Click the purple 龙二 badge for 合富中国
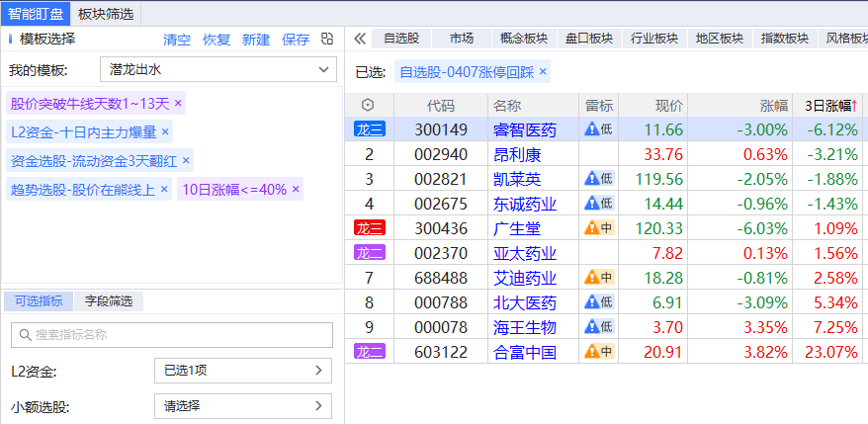This screenshot has width=868, height=424. coord(369,352)
